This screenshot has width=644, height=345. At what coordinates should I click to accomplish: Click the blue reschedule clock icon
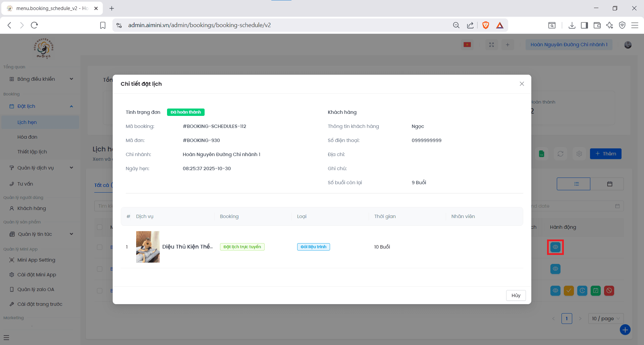coord(582,291)
